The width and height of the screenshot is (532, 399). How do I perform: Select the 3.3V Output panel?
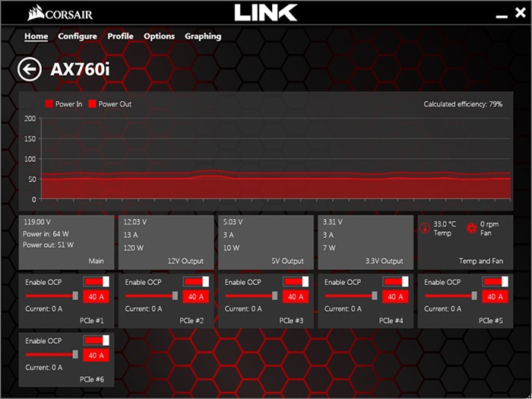coord(366,242)
